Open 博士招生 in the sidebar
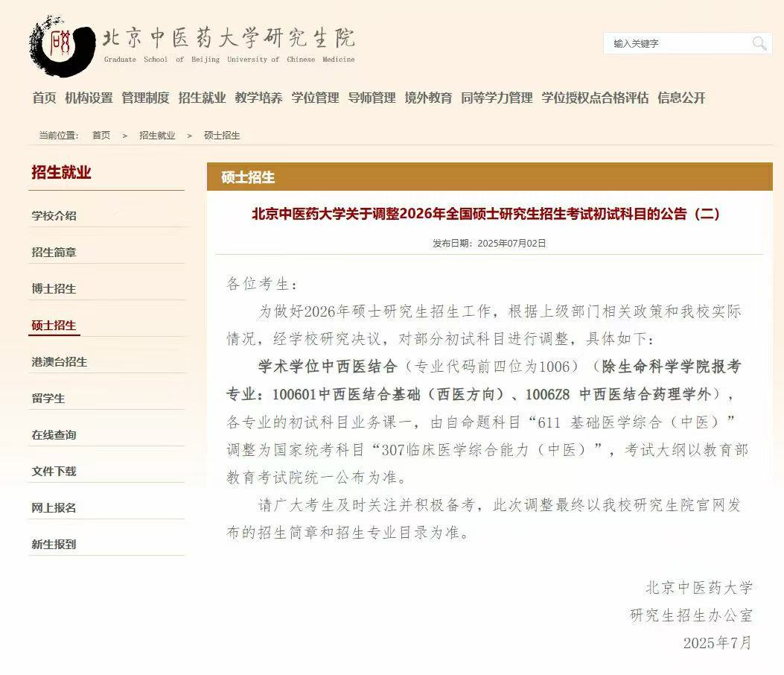The width and height of the screenshot is (784, 675). pyautogui.click(x=54, y=289)
